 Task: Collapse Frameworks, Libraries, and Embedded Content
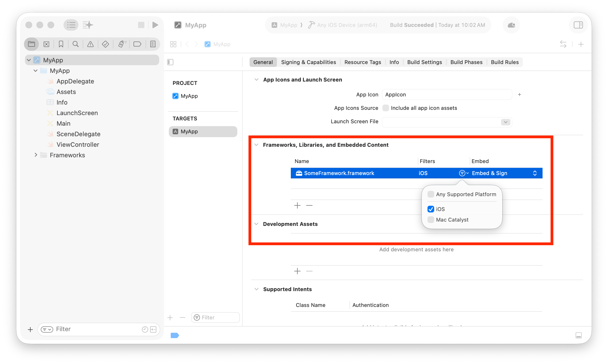pos(257,145)
